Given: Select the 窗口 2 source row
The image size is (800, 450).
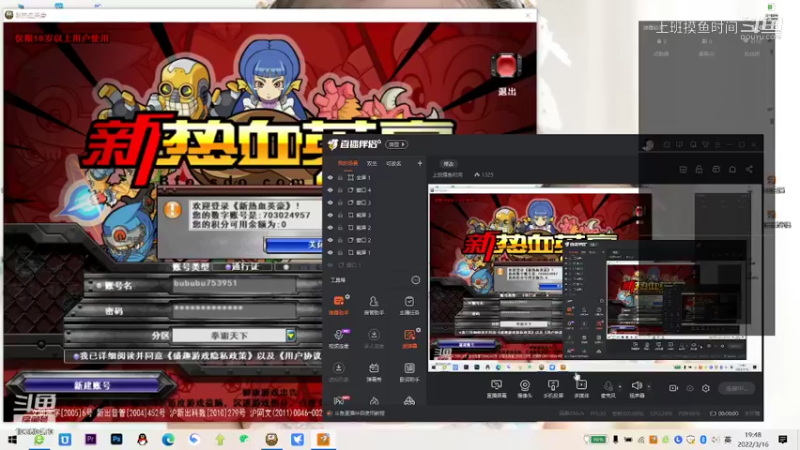Looking at the screenshot, I should click(x=375, y=240).
